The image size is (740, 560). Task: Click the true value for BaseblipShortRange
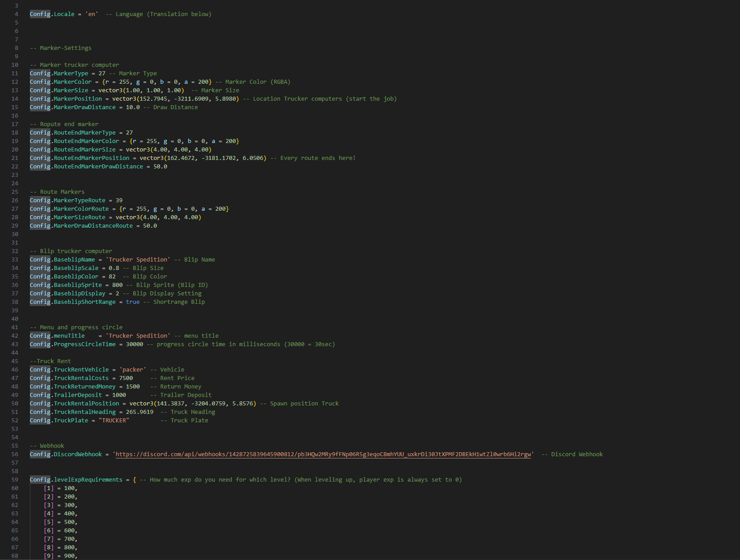(133, 302)
